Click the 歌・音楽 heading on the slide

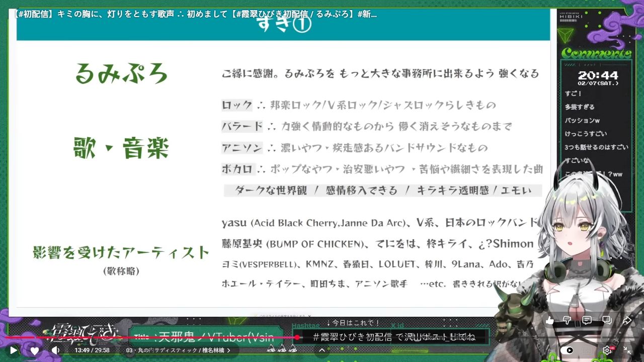(x=121, y=149)
